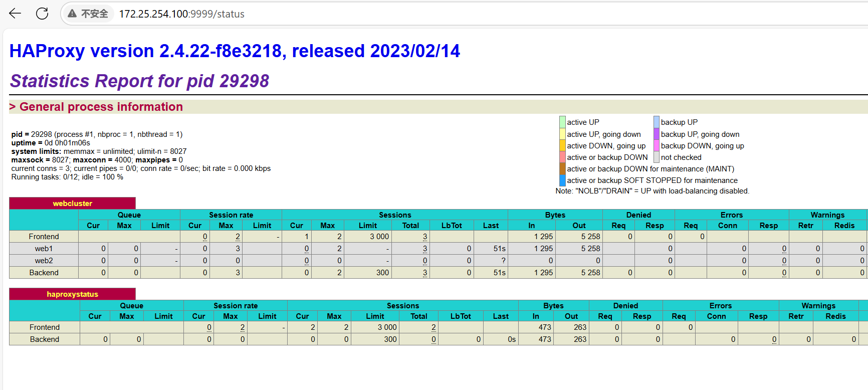This screenshot has height=390, width=868.
Task: Click active UP, going down swatch
Action: coord(562,134)
